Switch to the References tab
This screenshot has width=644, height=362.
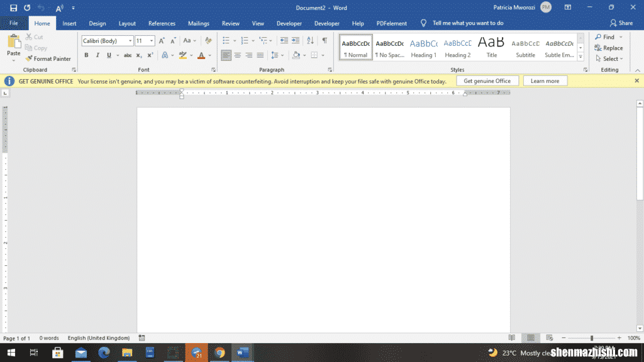click(162, 23)
